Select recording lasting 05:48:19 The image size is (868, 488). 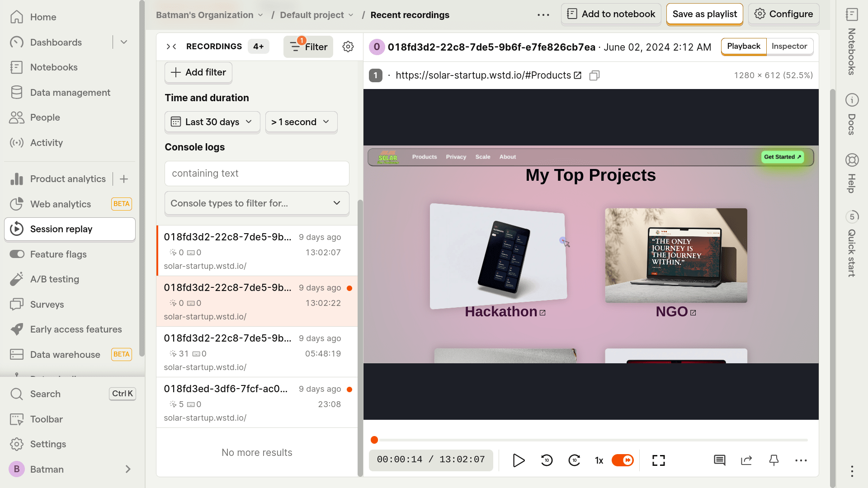click(257, 352)
